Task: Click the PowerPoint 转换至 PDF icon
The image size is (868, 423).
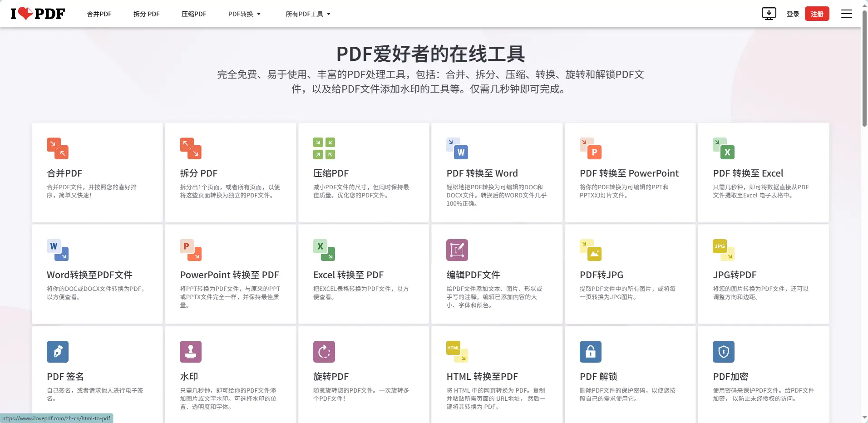Action: [x=191, y=250]
